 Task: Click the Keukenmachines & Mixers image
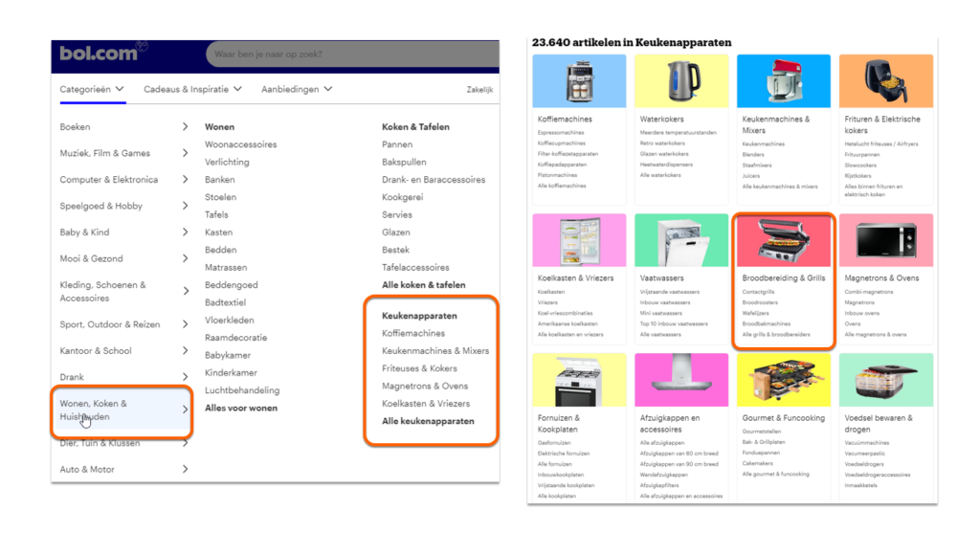784,81
